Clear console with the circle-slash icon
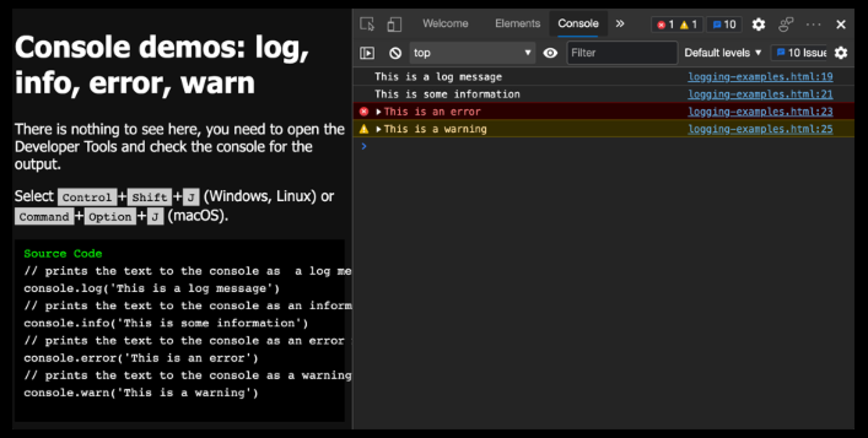Screen dimensions: 868x438 click(x=395, y=53)
